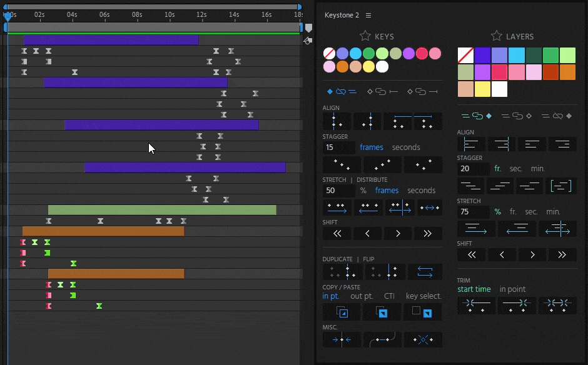
Task: Click the Keys stagger value field showing 15
Action: click(338, 147)
